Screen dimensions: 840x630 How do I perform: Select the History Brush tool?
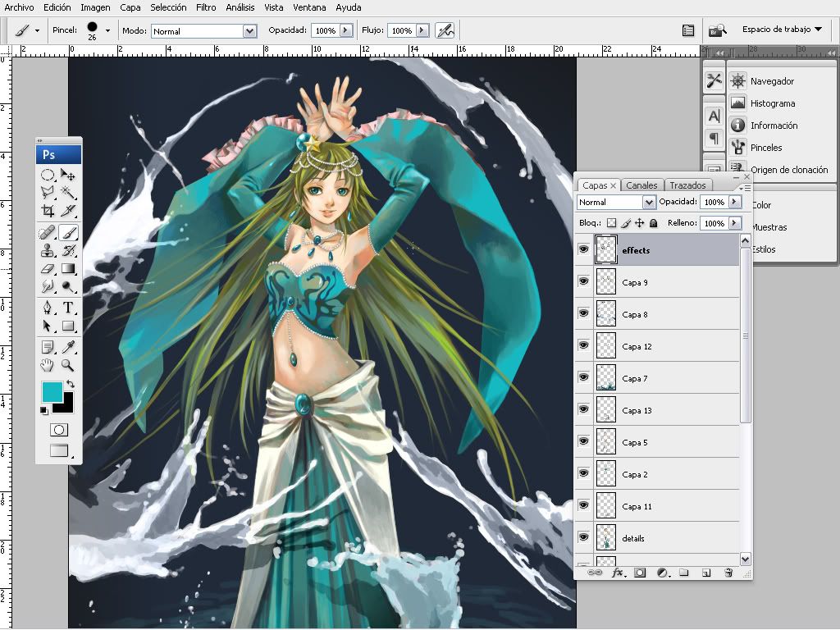[x=68, y=250]
